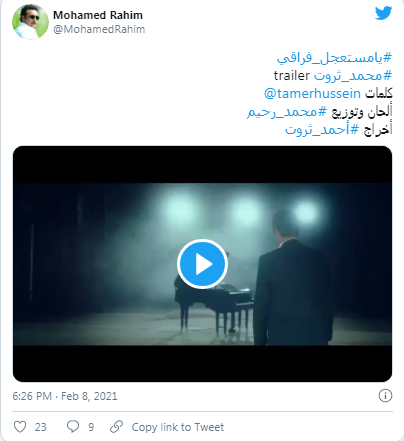Screen dimensions: 404x441
Task: Click the 6:26 PM · Feb 8, 2021 timestamp
Action: click(65, 396)
